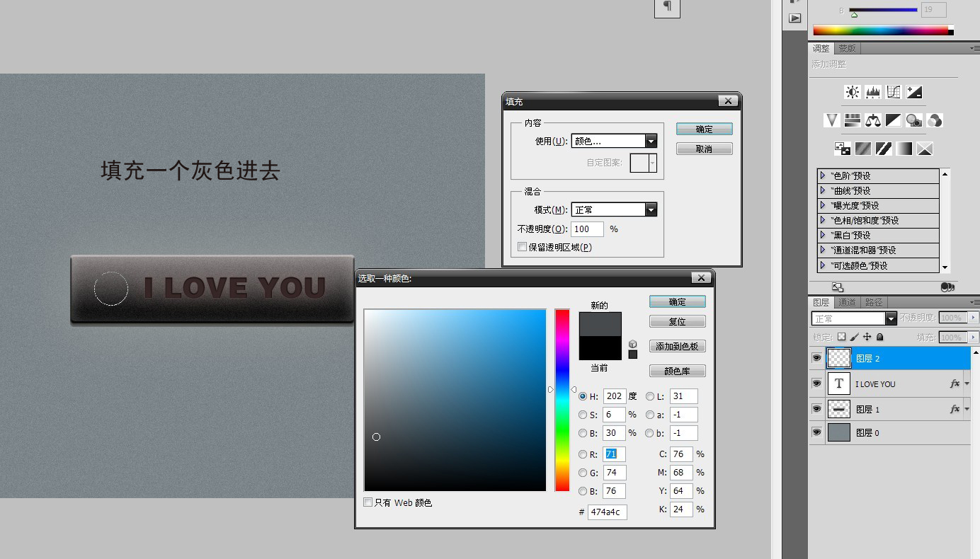Enable the 只有 Web 颜色 checkbox
The height and width of the screenshot is (559, 980).
(368, 502)
